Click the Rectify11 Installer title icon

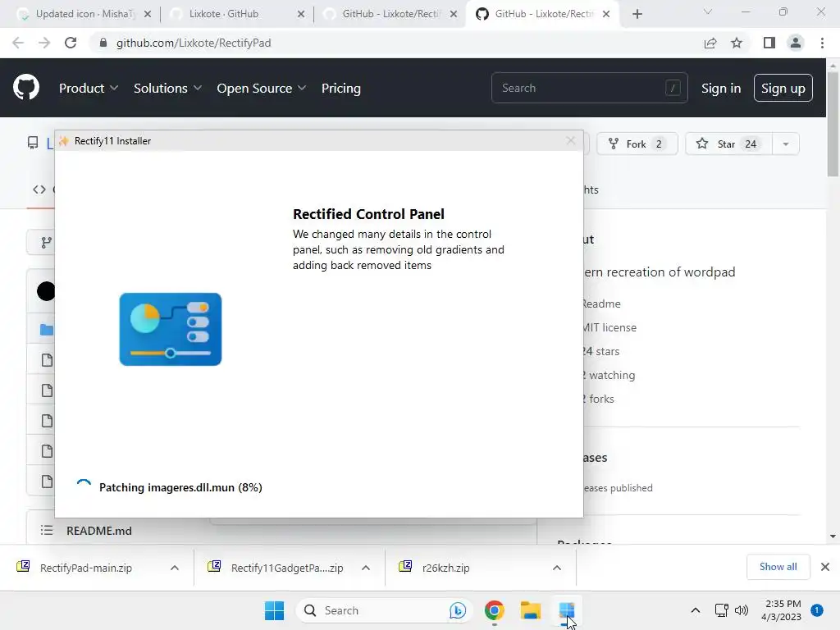[x=64, y=141]
